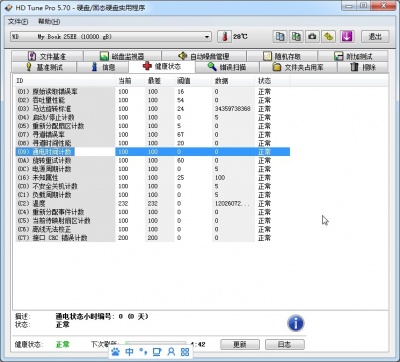Viewport: 400px width, 362px height.
Task: Switch to the 附加测试 tab
Action: (x=353, y=56)
